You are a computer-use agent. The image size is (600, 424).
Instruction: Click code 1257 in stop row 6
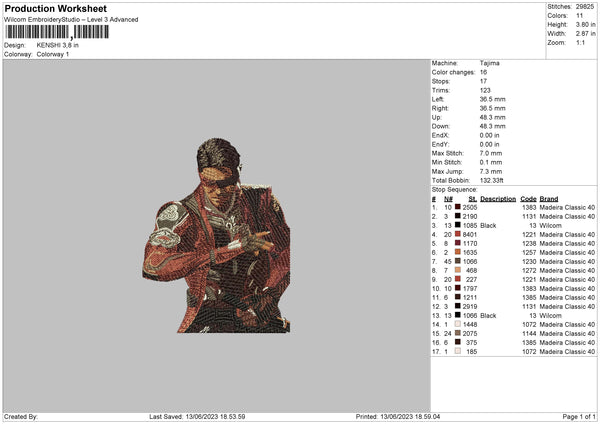pos(529,252)
